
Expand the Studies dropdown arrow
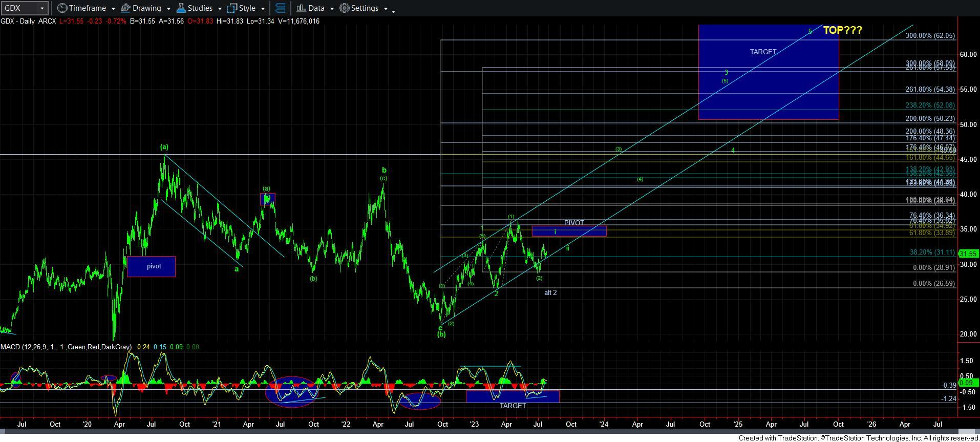pyautogui.click(x=220, y=9)
